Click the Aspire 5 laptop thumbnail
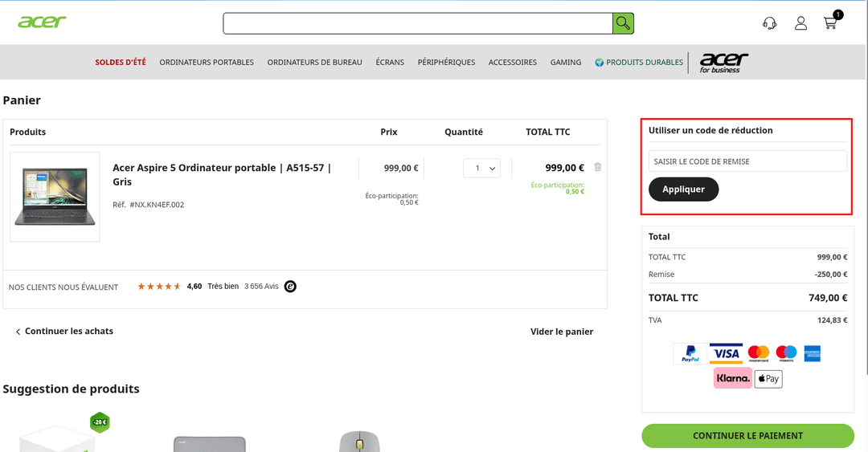The image size is (868, 452). coord(55,197)
